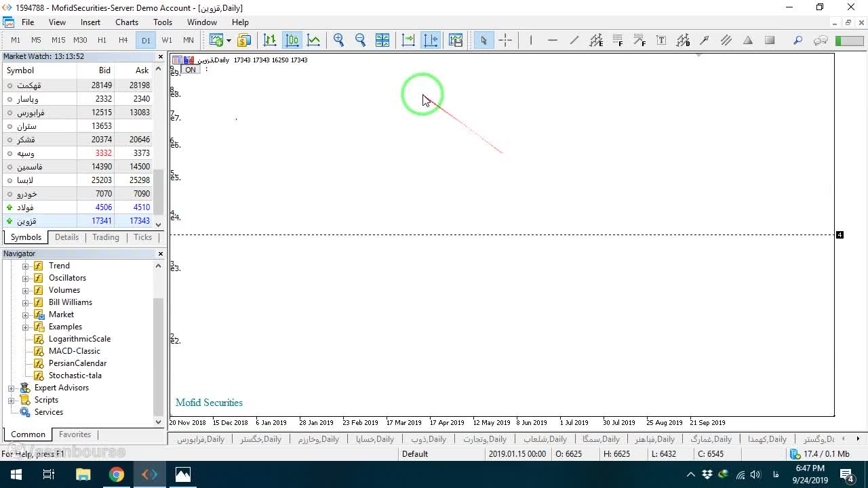The image size is (868, 488).
Task: Open the Ticks tab in Market Watch
Action: coord(142,237)
